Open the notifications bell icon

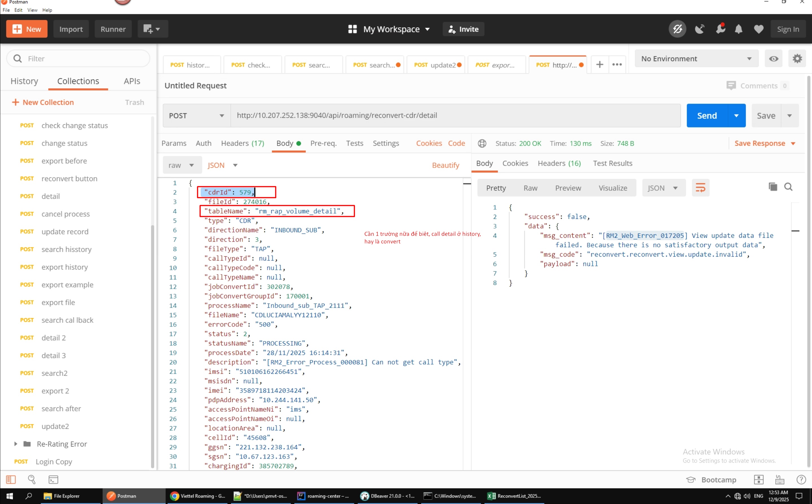pos(739,29)
